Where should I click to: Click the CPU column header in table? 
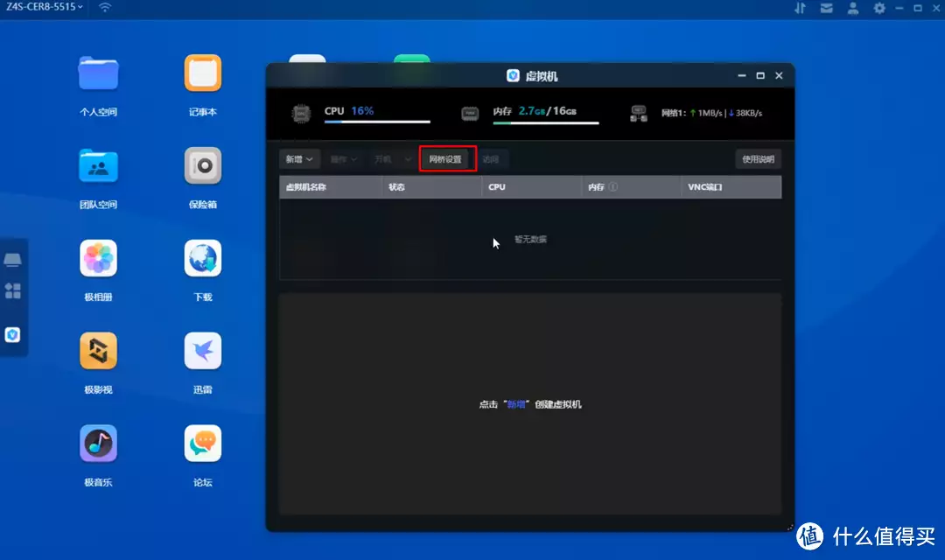click(532, 187)
